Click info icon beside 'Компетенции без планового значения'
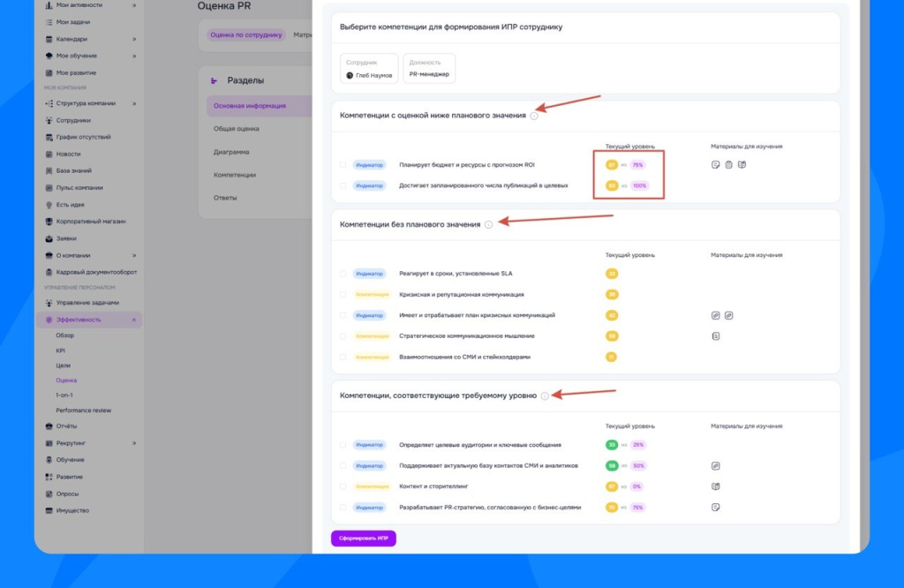Image resolution: width=904 pixels, height=588 pixels. 488,225
